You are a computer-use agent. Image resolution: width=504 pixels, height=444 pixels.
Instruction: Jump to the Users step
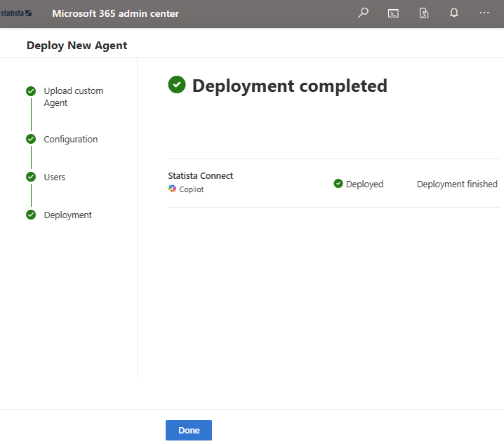pos(54,177)
